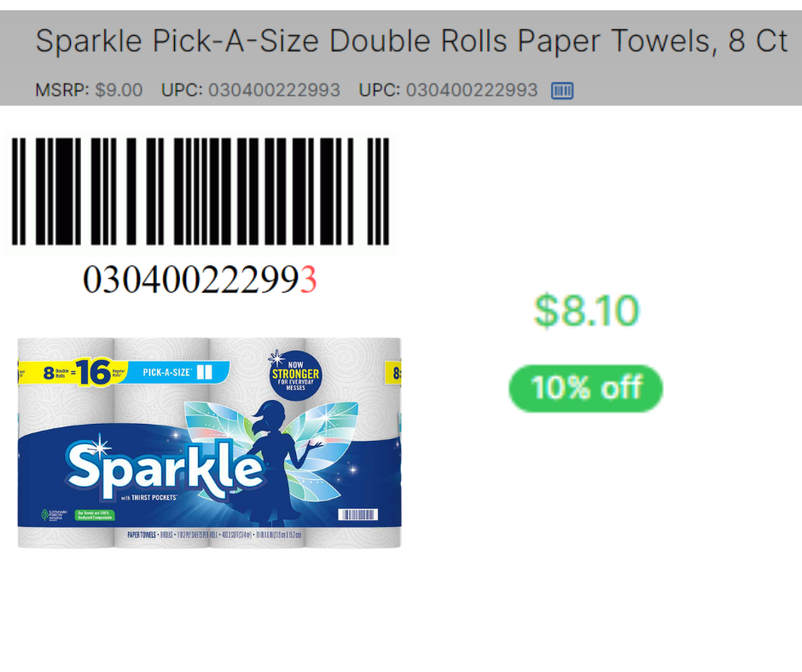This screenshot has height=672, width=802.
Task: Click the Sparkle brand logo
Action: click(x=164, y=467)
